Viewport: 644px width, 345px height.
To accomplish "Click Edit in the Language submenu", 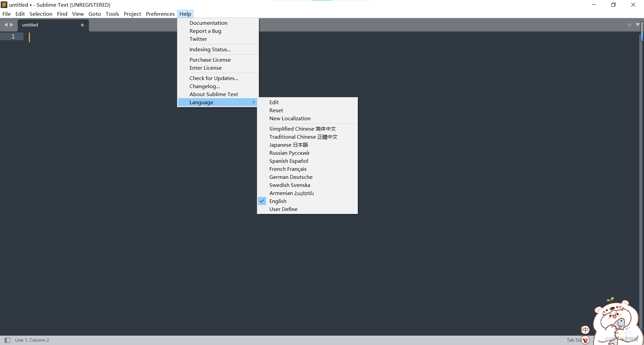I will point(307,102).
